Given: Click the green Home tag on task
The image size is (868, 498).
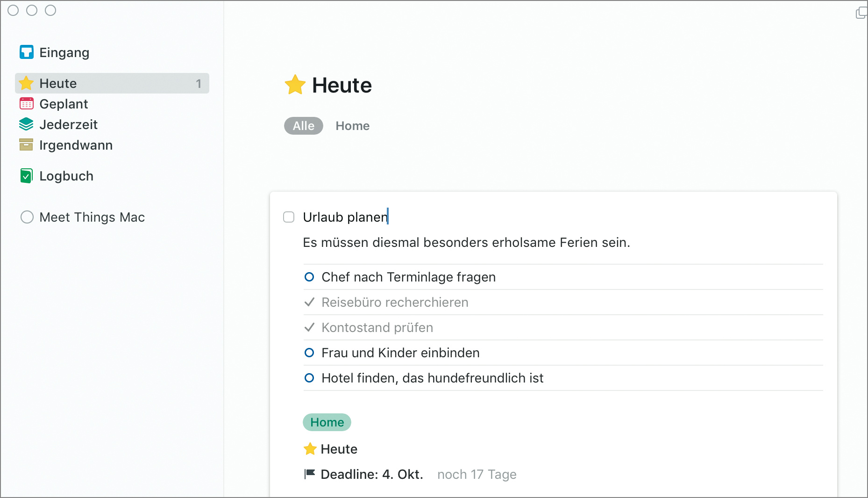Looking at the screenshot, I should click(327, 422).
